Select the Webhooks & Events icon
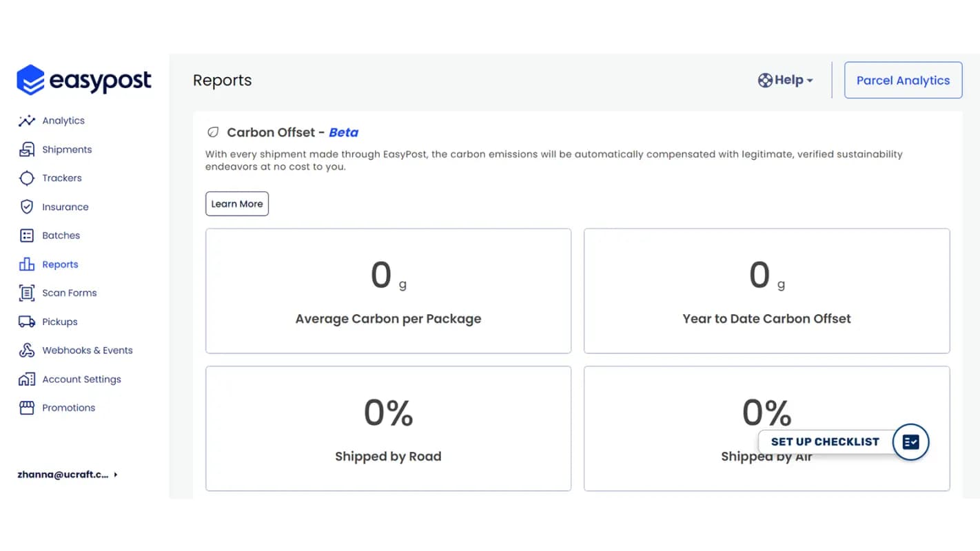 coord(27,351)
